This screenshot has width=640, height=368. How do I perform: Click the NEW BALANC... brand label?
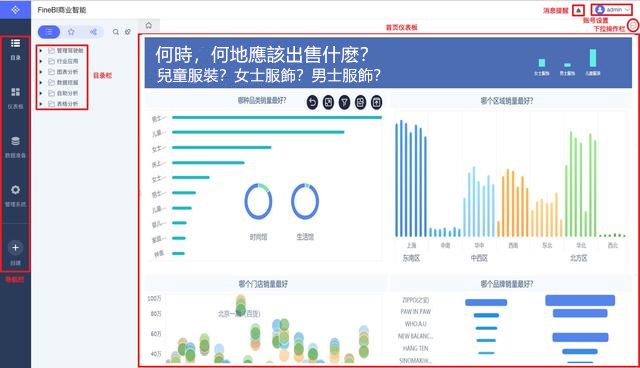click(x=416, y=336)
